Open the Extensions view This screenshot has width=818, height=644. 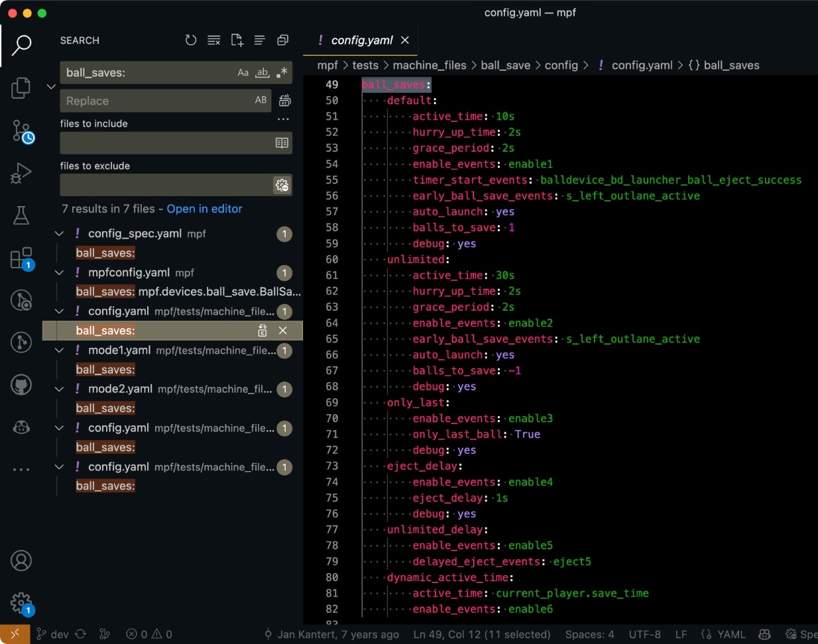[21, 258]
